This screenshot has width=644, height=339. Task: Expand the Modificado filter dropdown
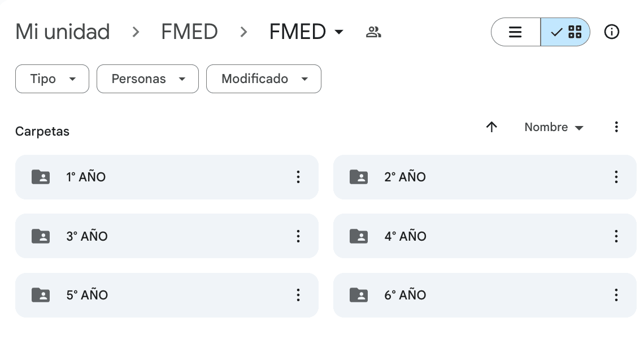(264, 79)
